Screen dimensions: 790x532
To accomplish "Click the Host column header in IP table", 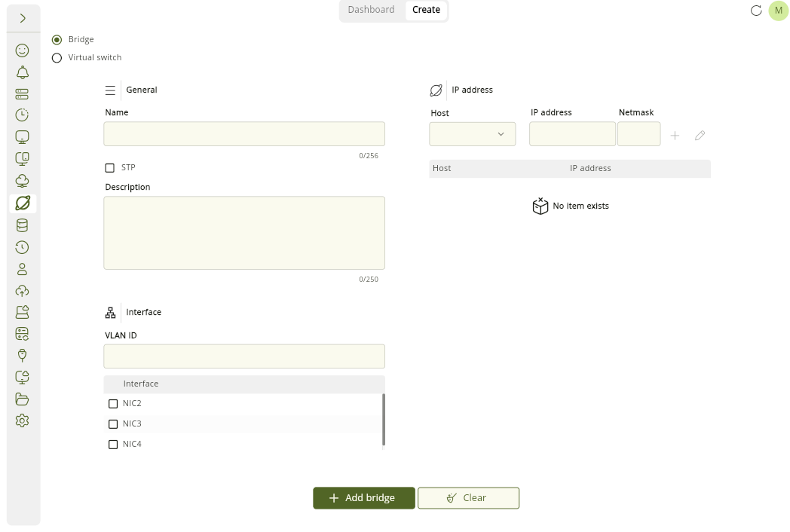I will tap(442, 168).
